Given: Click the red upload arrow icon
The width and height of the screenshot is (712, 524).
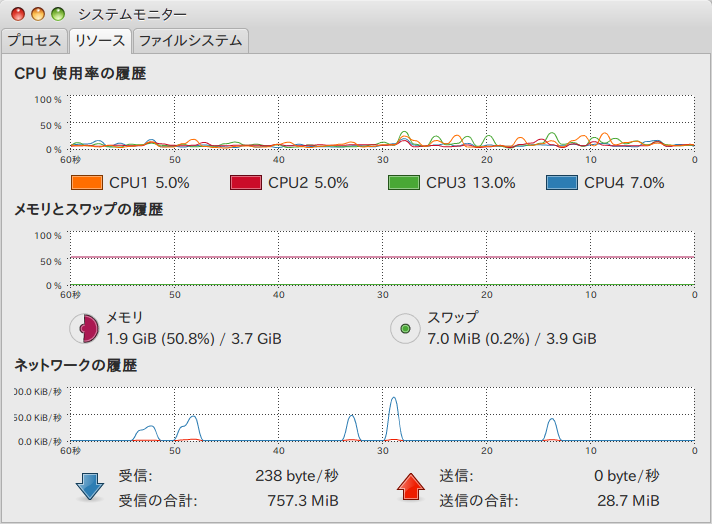Looking at the screenshot, I should coord(410,487).
